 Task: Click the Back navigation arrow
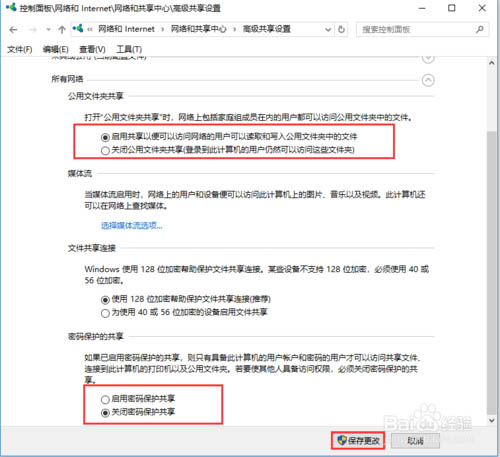pos(13,30)
